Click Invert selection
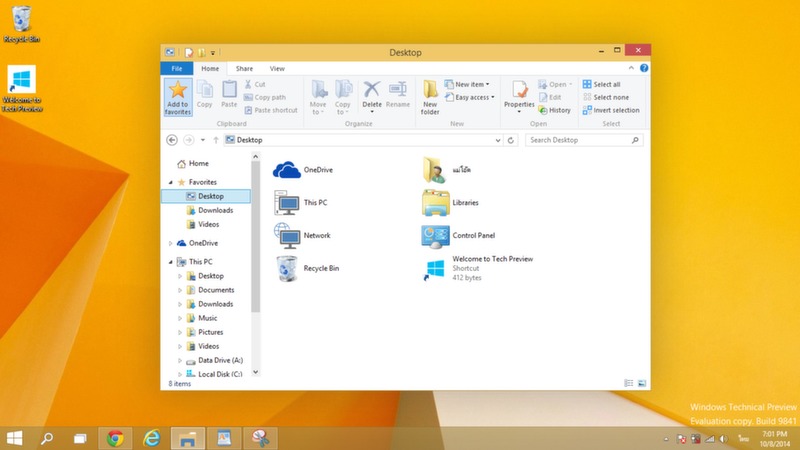800x450 pixels. click(611, 110)
